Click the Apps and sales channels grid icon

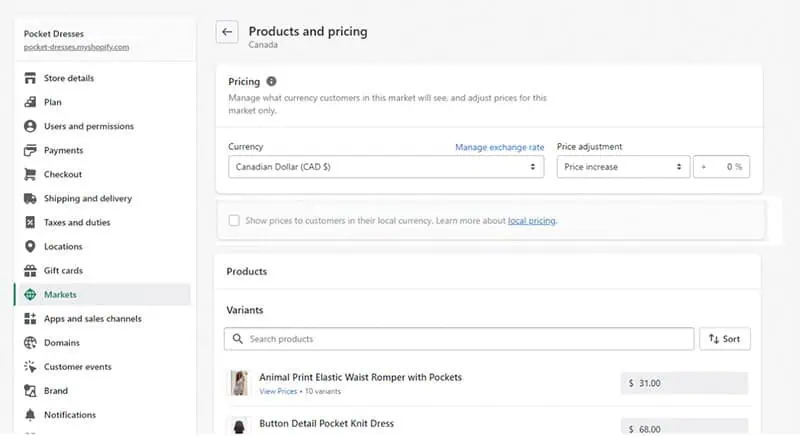click(30, 319)
